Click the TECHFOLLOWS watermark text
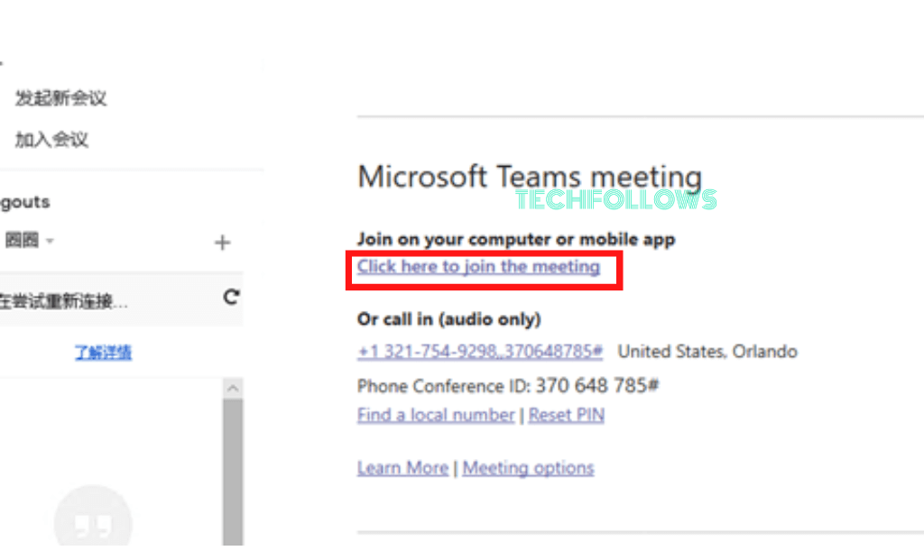 615,199
